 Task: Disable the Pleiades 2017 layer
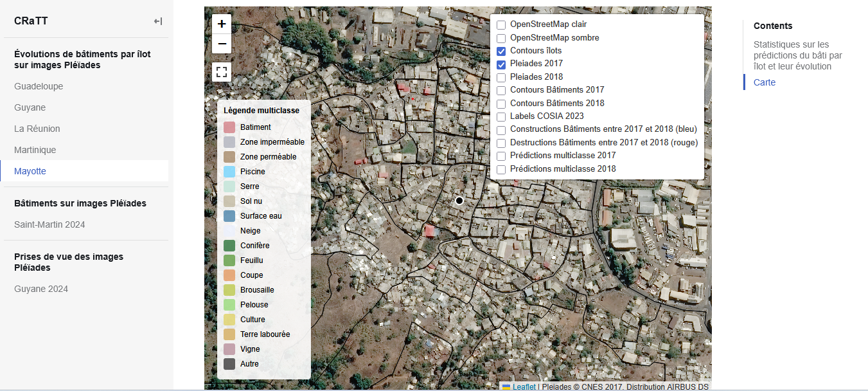pyautogui.click(x=501, y=64)
